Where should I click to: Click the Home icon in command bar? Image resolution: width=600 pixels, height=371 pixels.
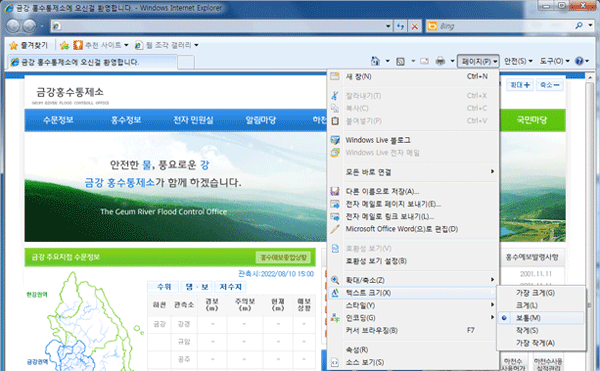(375, 61)
